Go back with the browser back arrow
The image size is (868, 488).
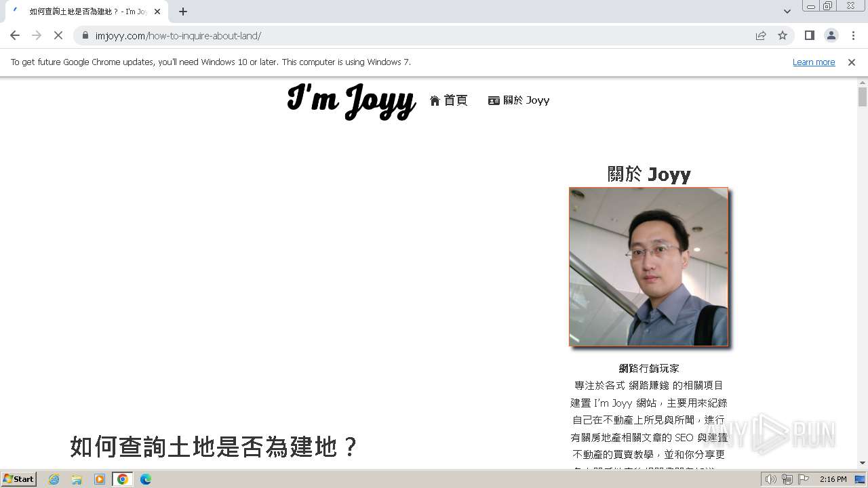[15, 35]
